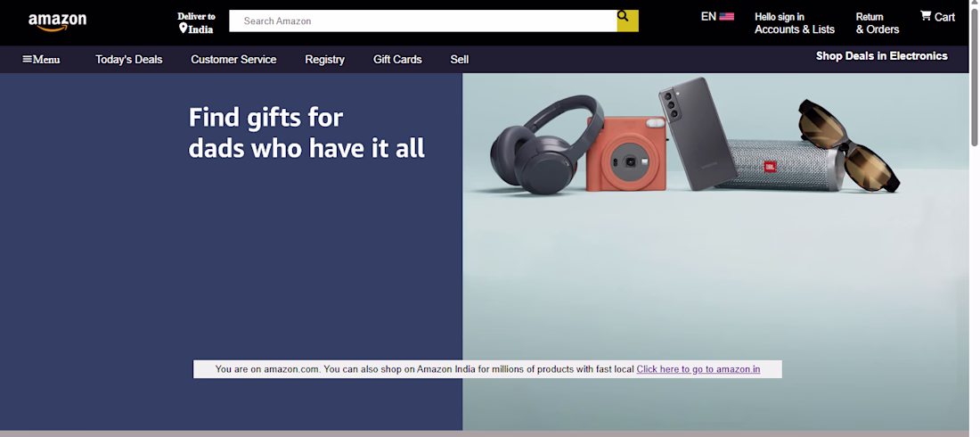Click the gray Samsung phone image
Image resolution: width=980 pixels, height=437 pixels.
click(698, 134)
